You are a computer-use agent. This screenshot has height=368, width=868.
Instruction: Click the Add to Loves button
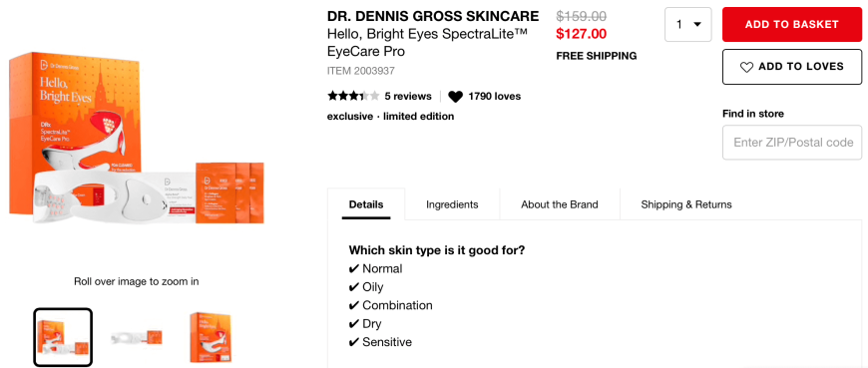pos(792,67)
